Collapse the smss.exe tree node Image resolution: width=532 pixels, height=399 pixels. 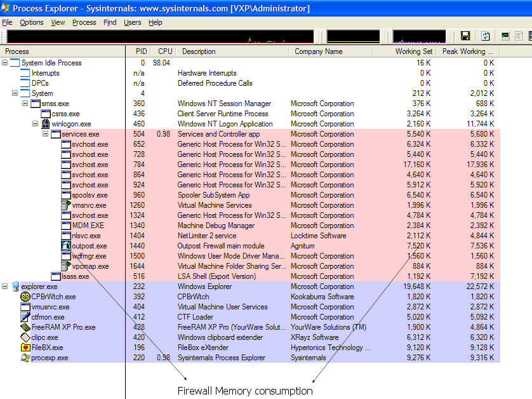click(25, 104)
